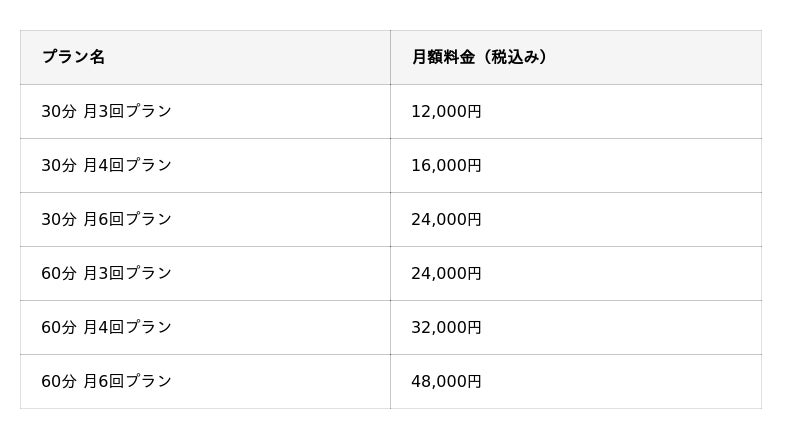Click the 32,000円 price cell

pos(446,327)
